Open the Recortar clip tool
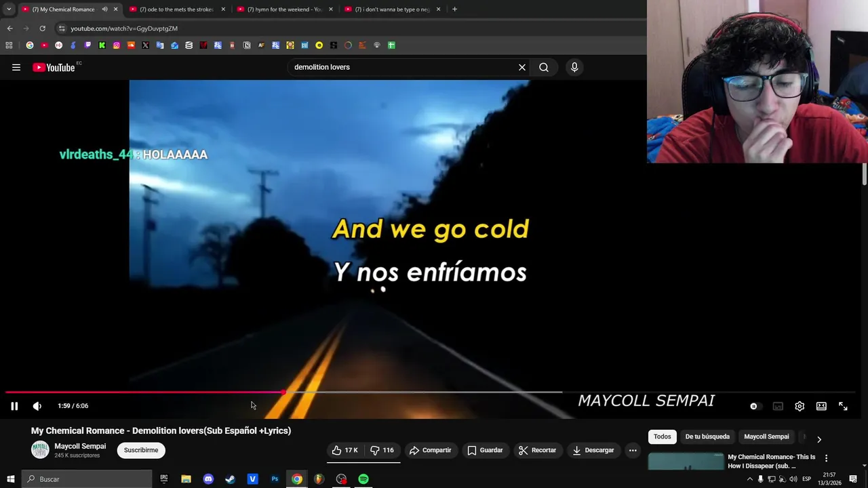This screenshot has width=868, height=488. click(537, 450)
